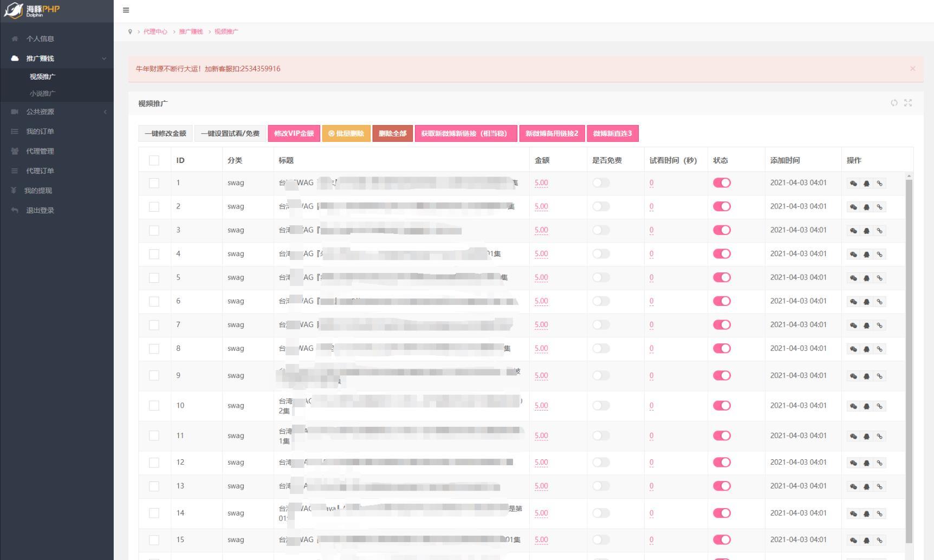The width and height of the screenshot is (934, 560).
Task: Click the link chain icon for row 5
Action: pos(879,278)
